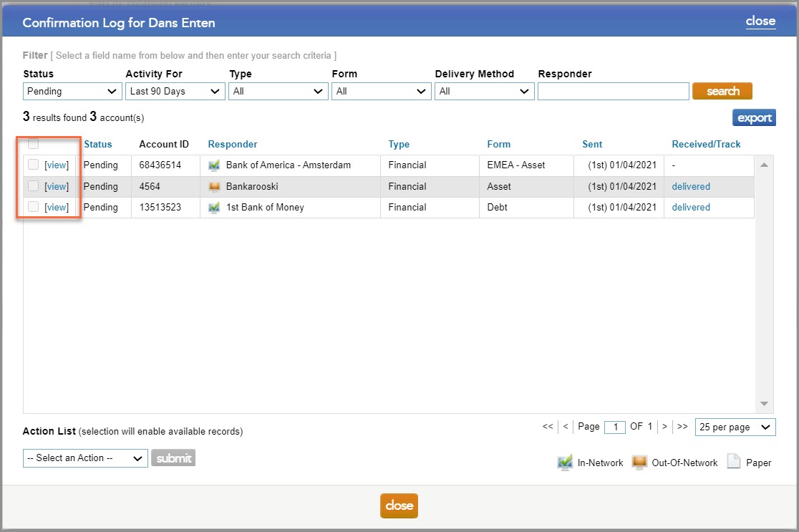The width and height of the screenshot is (799, 532).
Task: Sort by the Responder column header
Action: 232,144
